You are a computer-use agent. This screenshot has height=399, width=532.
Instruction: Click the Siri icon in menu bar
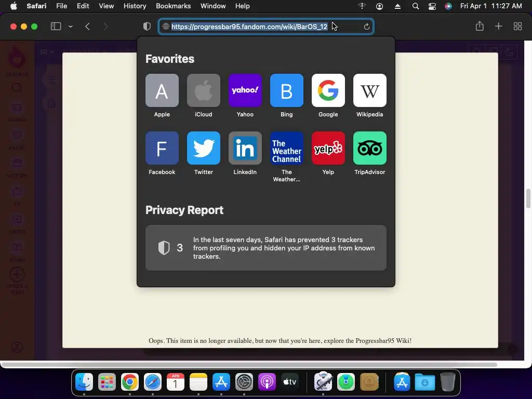coord(448,6)
